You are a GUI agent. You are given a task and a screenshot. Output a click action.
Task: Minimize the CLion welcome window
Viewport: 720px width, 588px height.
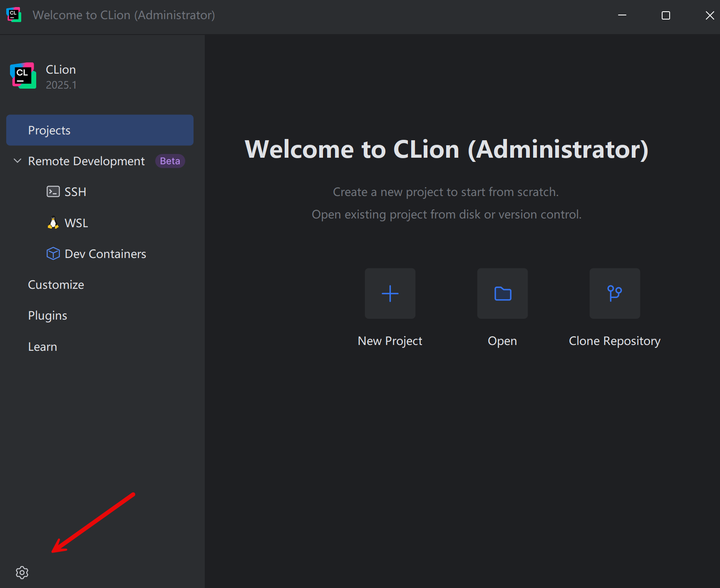click(622, 15)
